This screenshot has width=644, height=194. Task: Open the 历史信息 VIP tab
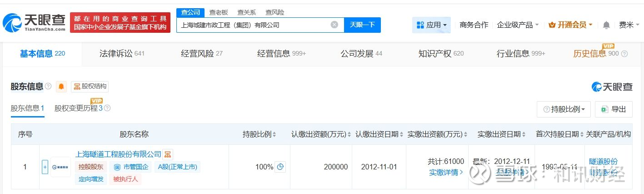(x=596, y=54)
